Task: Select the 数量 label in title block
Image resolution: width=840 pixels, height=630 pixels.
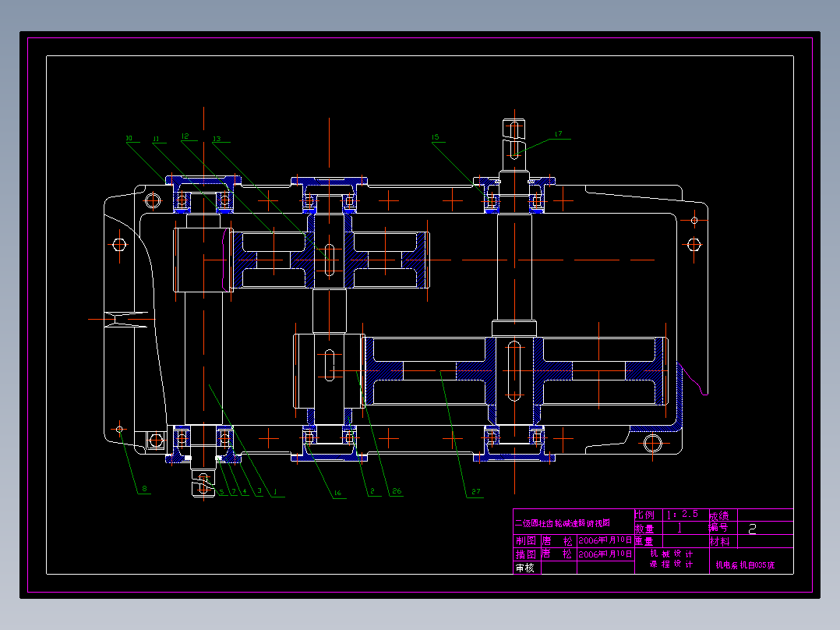Action: tap(644, 529)
